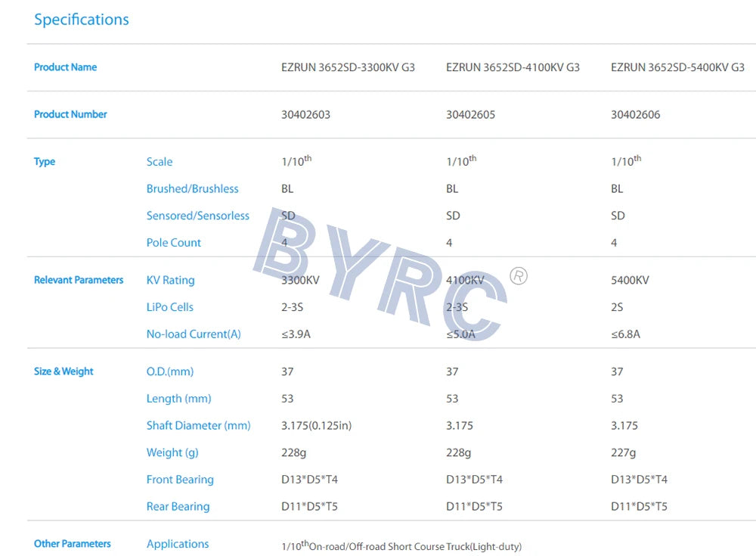Select the Sensored/Sensorless parameter label
The height and width of the screenshot is (556, 756).
198,216
